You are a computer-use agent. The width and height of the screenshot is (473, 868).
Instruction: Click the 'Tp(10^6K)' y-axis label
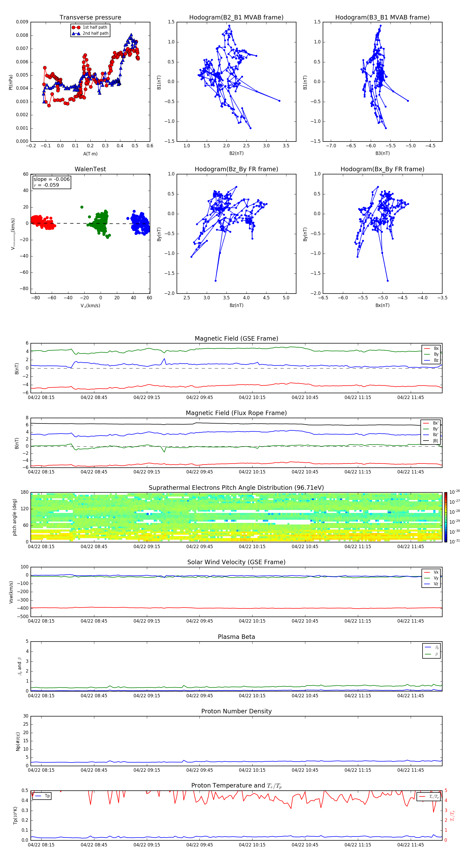point(15,815)
